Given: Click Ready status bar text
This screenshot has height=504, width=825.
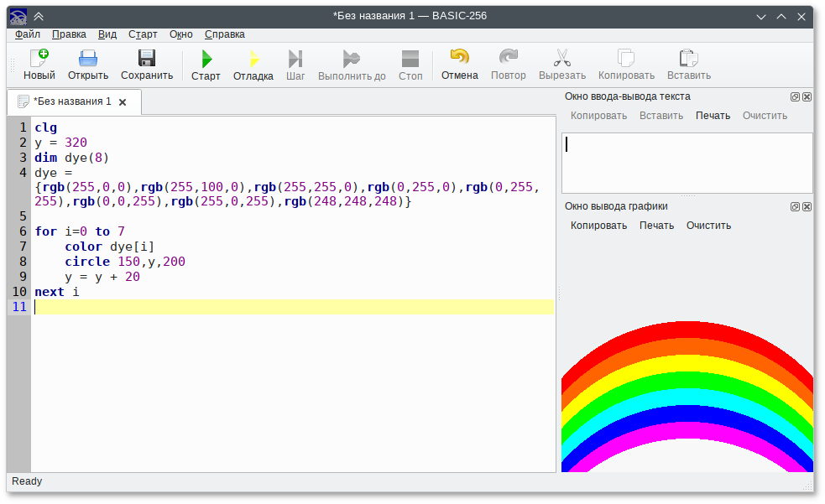Looking at the screenshot, I should pos(27,481).
